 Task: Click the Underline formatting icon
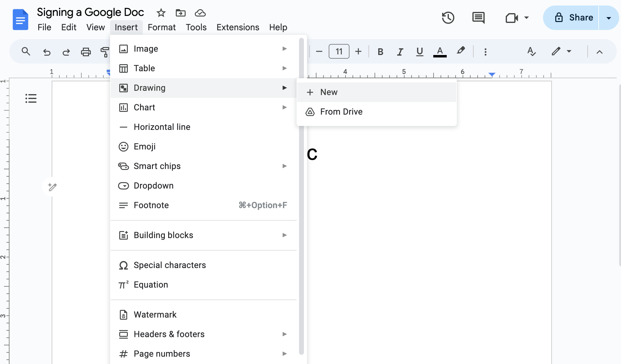pos(420,52)
